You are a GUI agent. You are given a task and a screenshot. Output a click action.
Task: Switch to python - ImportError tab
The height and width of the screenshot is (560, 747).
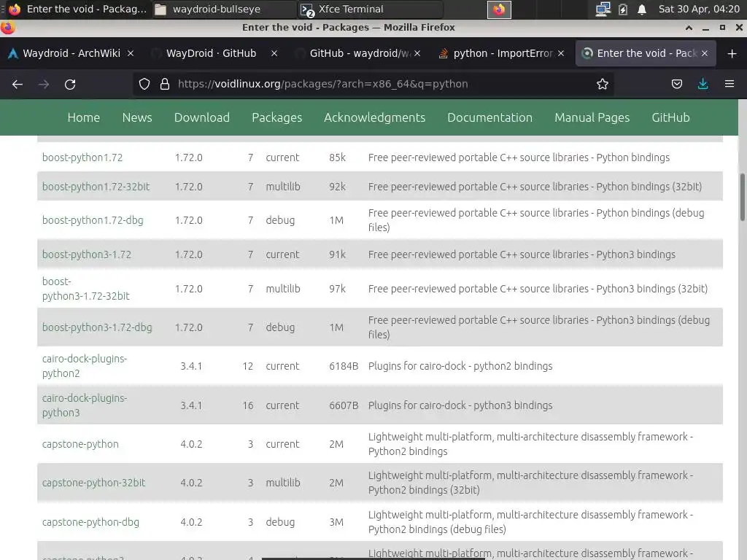pos(502,53)
